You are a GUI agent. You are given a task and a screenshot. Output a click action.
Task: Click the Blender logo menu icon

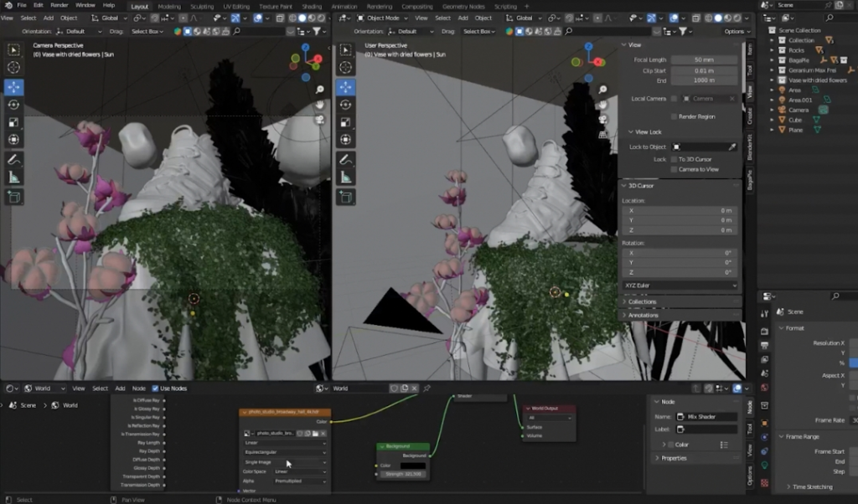click(x=8, y=6)
